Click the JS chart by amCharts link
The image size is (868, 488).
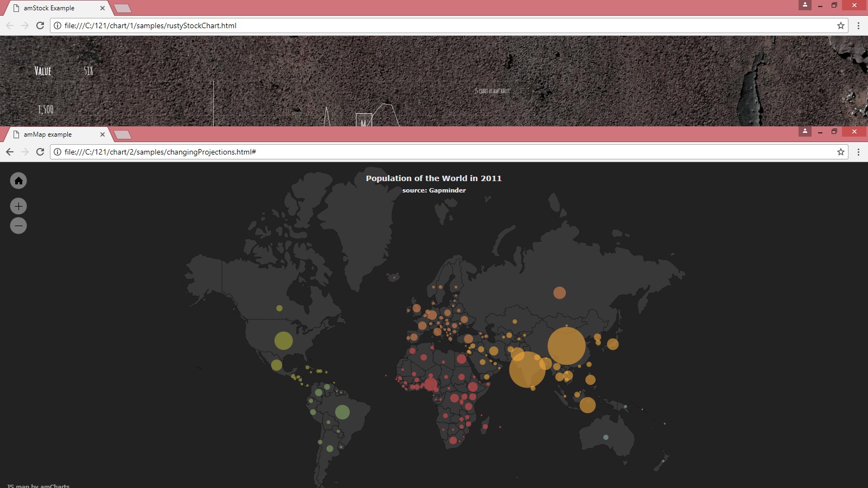coord(492,91)
